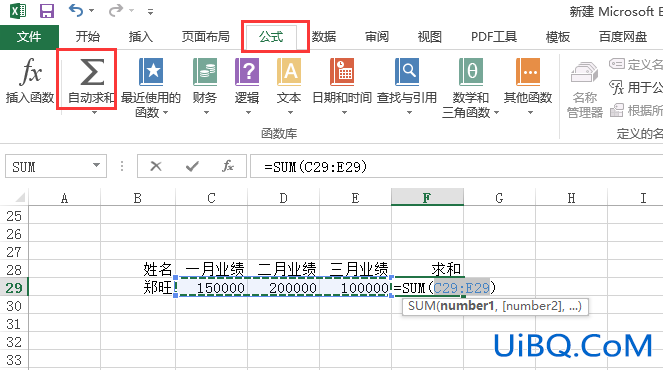Viewport: 663px width, 370px height.
Task: Click the 定义名称 button
Action: tap(636, 64)
